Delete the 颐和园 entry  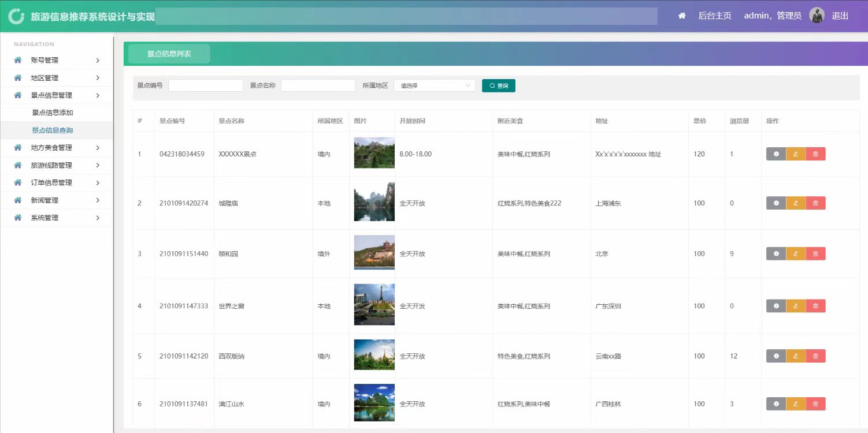[x=815, y=253]
